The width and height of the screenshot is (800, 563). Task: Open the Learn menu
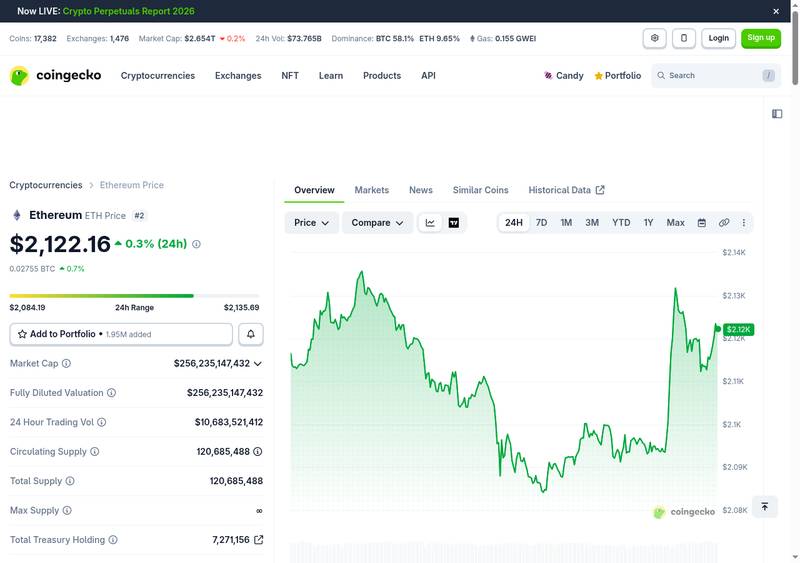click(x=331, y=76)
